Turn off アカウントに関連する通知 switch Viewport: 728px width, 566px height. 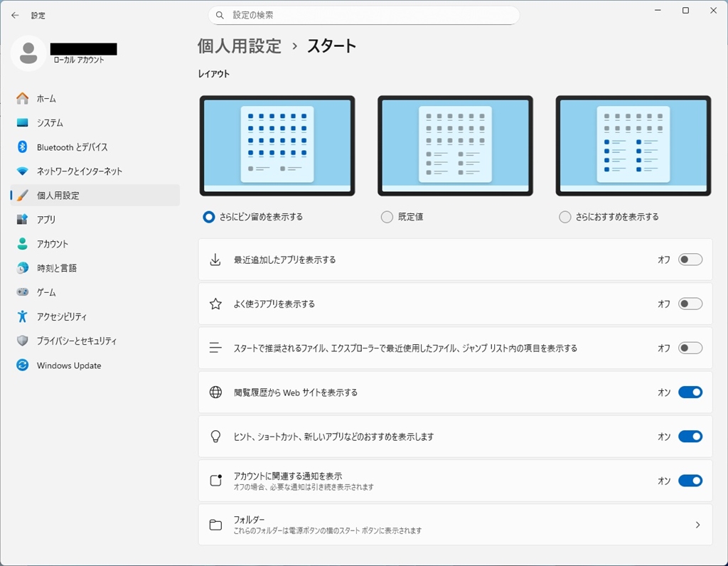click(690, 481)
